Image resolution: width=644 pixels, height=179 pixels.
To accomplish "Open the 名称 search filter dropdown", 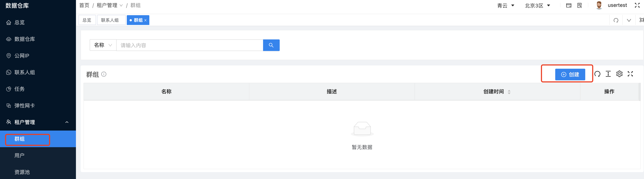I will 103,45.
